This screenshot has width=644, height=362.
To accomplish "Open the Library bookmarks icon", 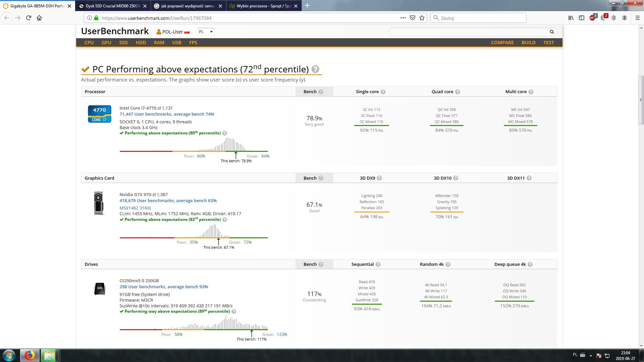I will [x=571, y=18].
